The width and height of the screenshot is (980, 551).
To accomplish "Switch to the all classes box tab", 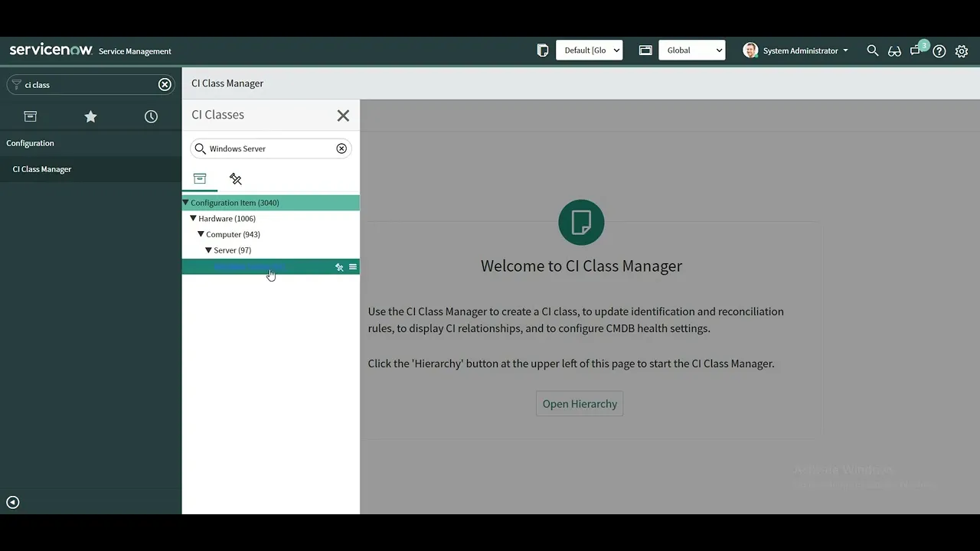I will (x=200, y=179).
